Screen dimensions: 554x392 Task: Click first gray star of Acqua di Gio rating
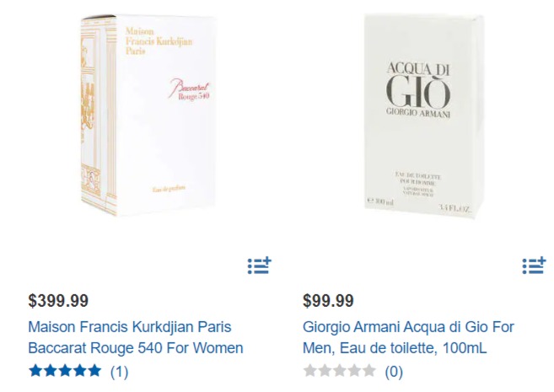(x=309, y=371)
